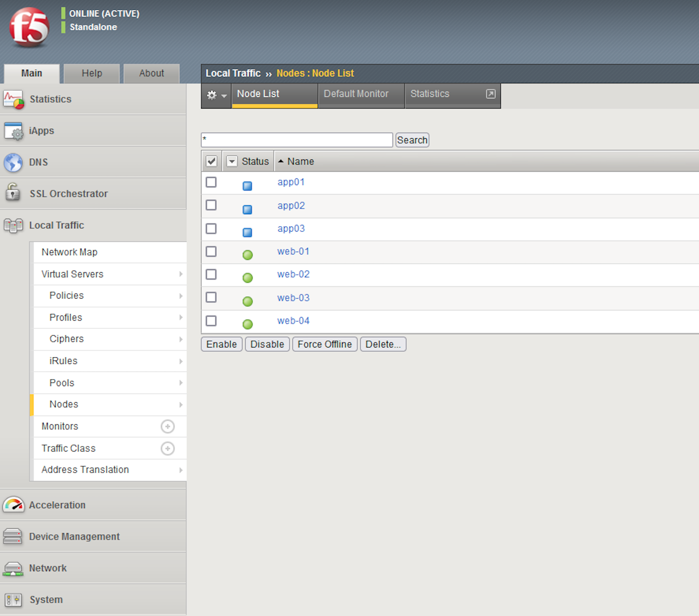Screen dimensions: 699x616
Task: Check the box for node app01
Action: pyautogui.click(x=211, y=182)
